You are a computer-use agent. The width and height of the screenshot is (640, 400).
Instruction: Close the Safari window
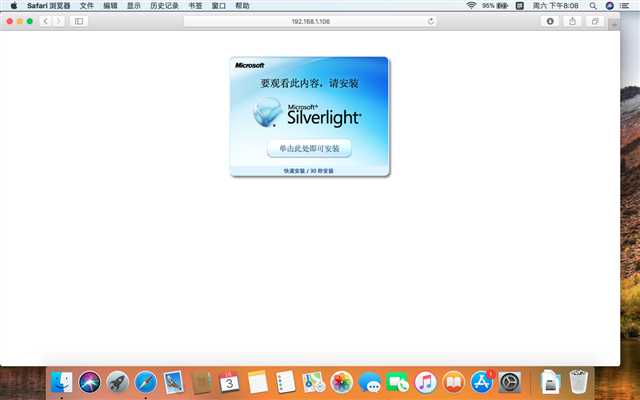[x=10, y=21]
